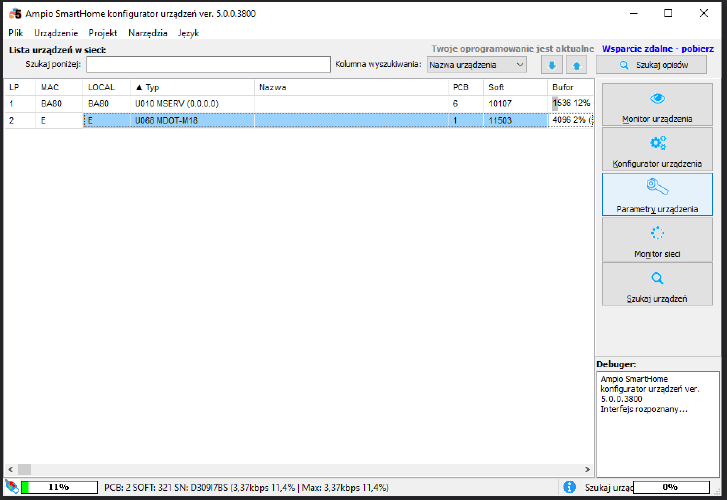Open Konfigurator urządzenia gears button

tap(657, 149)
